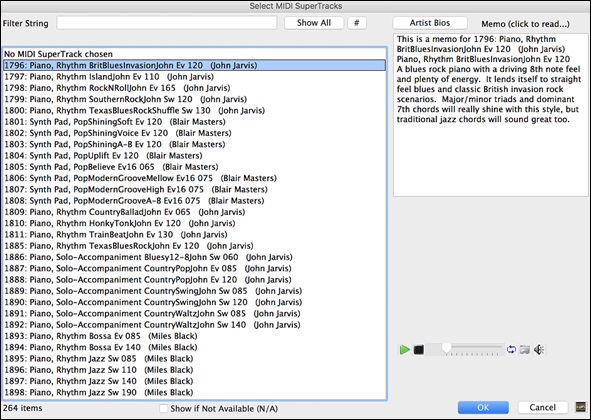This screenshot has width=591, height=420.
Task: Click the # filter button
Action: click(x=356, y=23)
